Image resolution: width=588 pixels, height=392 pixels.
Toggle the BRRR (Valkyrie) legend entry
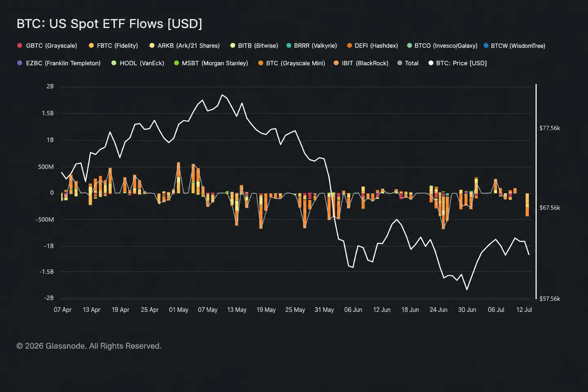point(312,46)
